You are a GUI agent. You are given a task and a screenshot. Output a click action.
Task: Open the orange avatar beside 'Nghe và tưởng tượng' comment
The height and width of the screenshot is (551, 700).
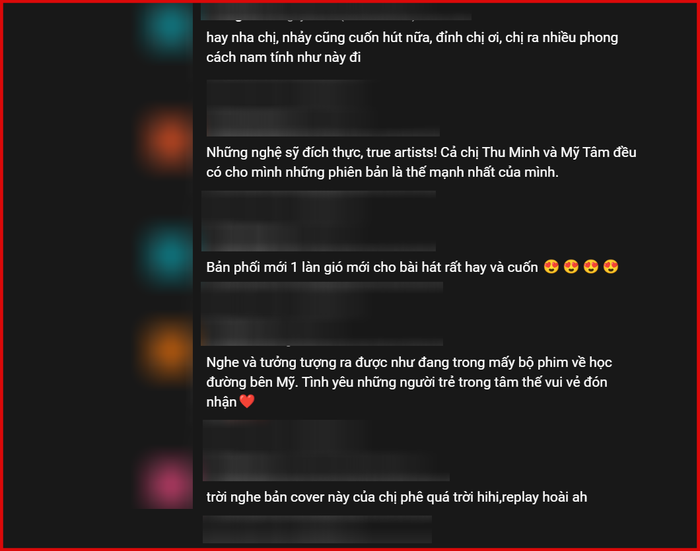[167, 353]
